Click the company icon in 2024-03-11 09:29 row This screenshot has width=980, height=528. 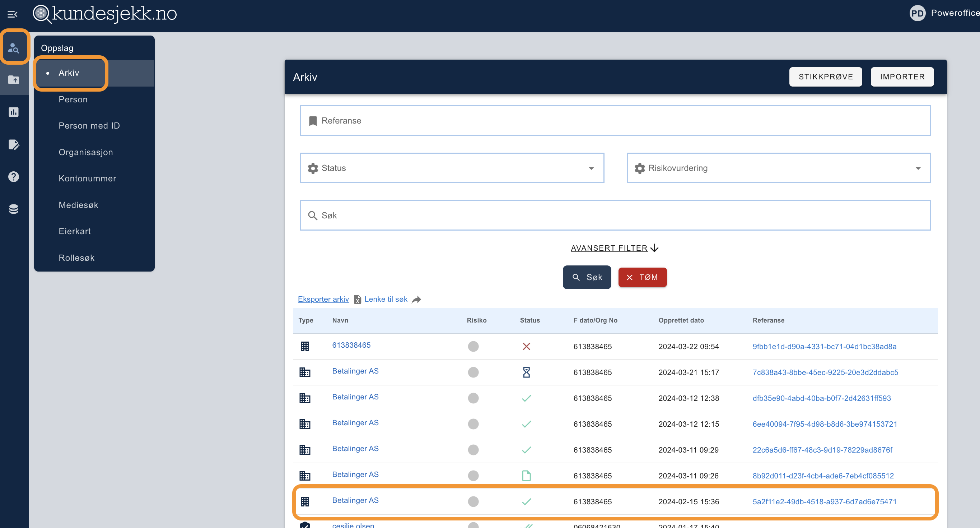pos(305,450)
